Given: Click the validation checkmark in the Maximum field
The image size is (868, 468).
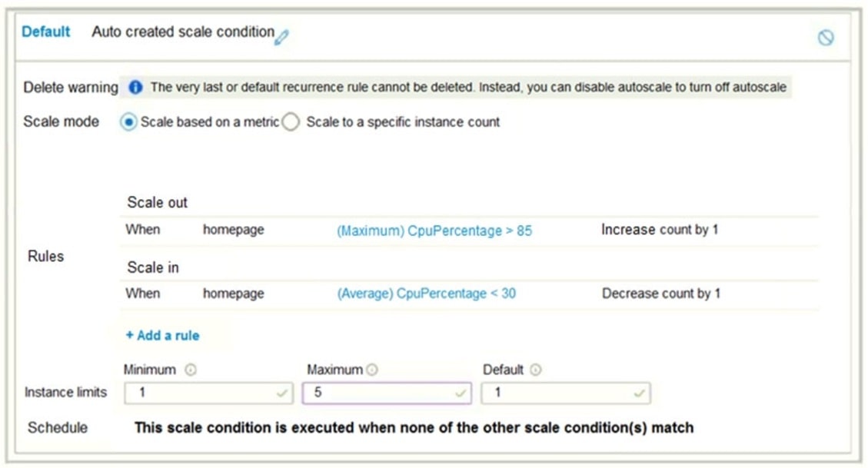Looking at the screenshot, I should point(462,393).
